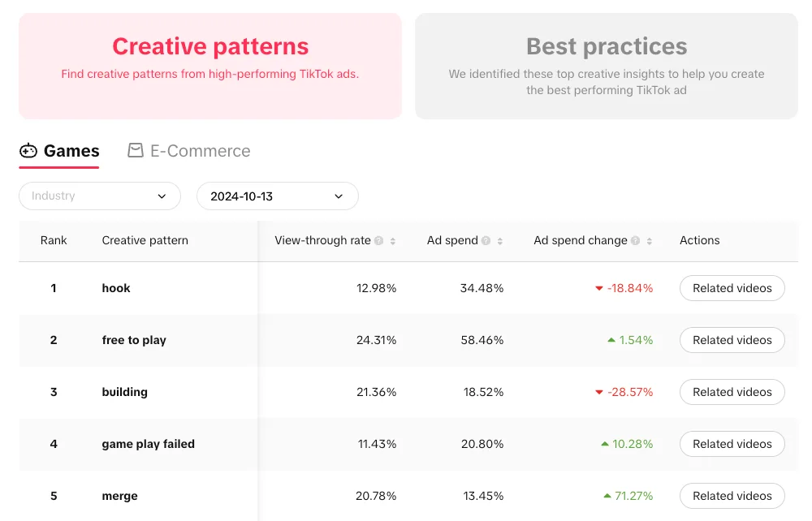The image size is (812, 521).
Task: Open Related videos for merge
Action: 732,496
